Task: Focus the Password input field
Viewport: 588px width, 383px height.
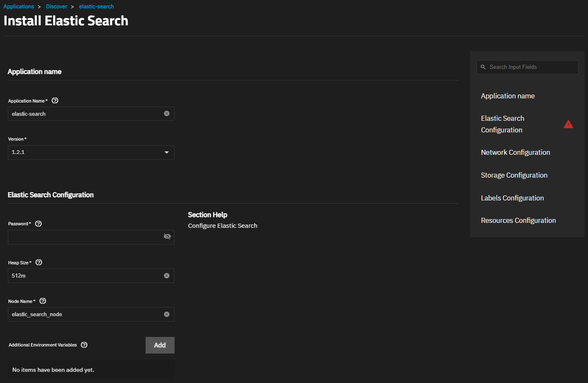Action: coord(91,237)
